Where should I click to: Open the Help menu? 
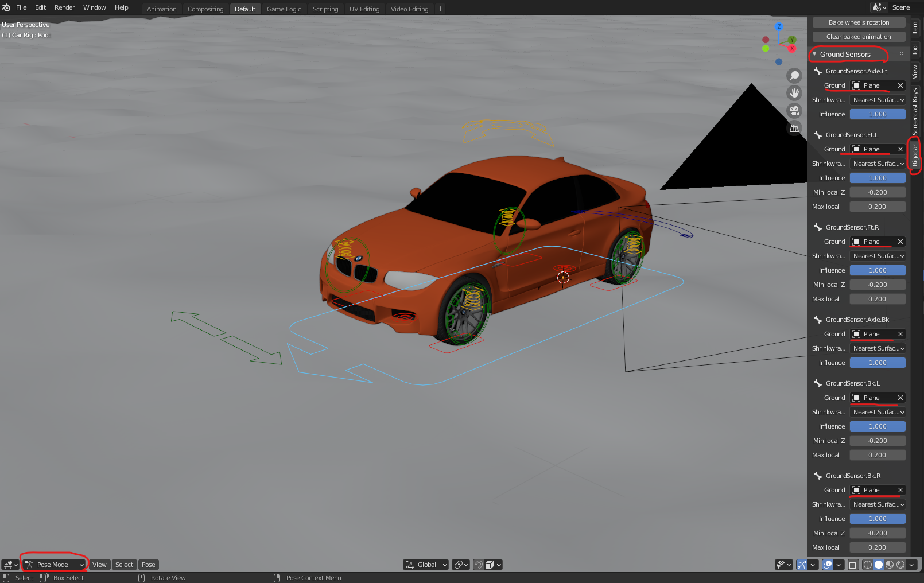[122, 7]
